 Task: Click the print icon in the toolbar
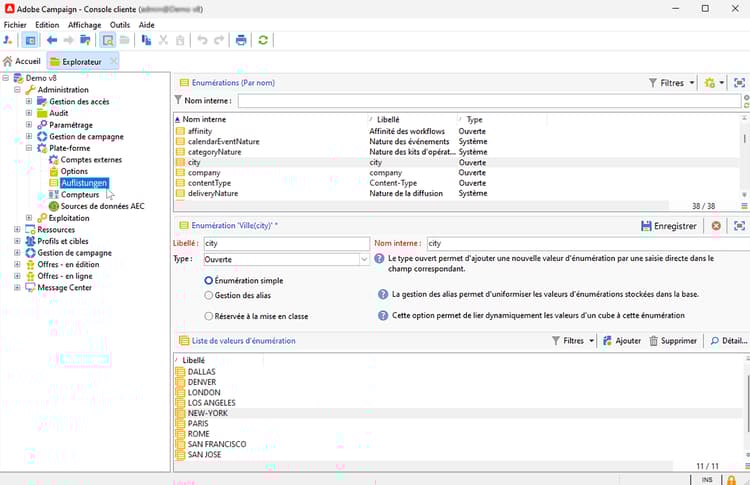241,40
